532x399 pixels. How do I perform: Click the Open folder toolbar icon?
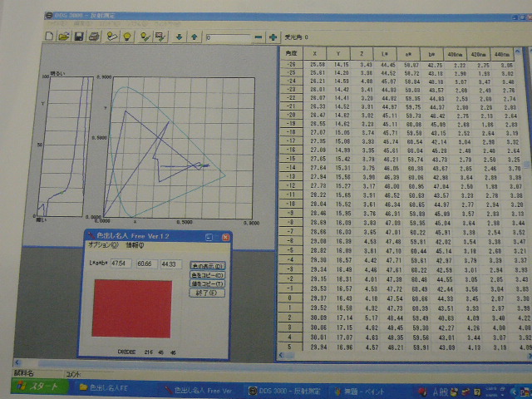click(63, 37)
